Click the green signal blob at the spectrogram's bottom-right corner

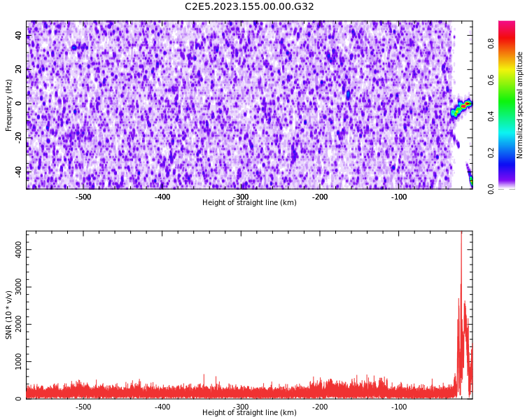point(471,181)
